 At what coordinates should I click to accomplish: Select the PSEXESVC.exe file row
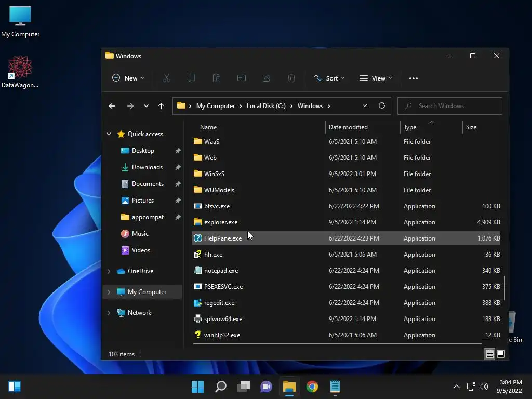(x=345, y=287)
